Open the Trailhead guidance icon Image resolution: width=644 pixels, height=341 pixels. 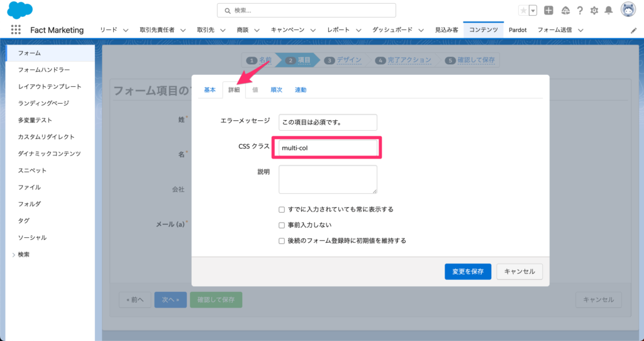[x=565, y=11]
